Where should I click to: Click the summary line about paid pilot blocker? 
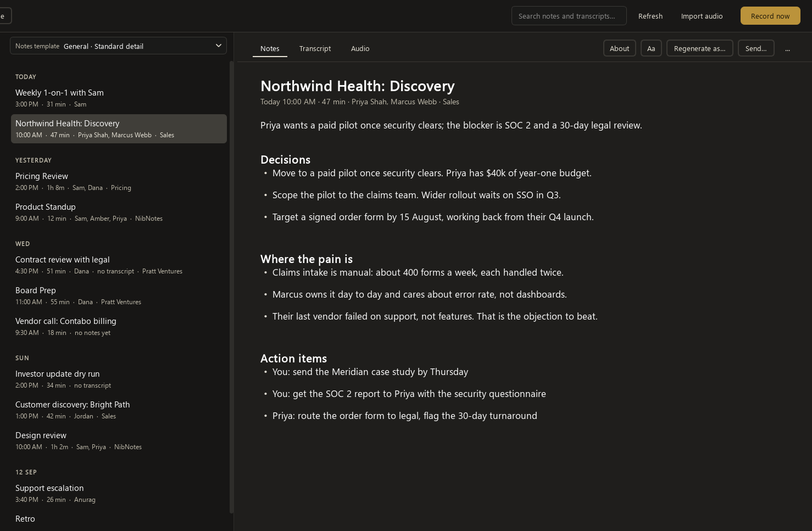(451, 125)
